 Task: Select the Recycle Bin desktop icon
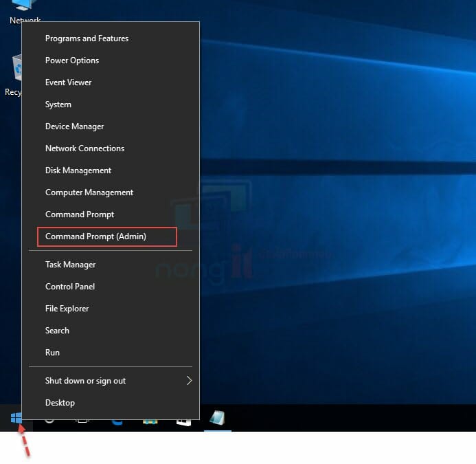tap(13, 74)
